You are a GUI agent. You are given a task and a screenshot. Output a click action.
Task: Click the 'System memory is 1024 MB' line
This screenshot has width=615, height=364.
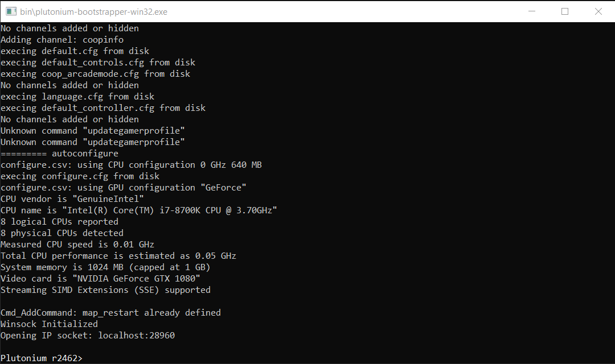[x=105, y=267]
